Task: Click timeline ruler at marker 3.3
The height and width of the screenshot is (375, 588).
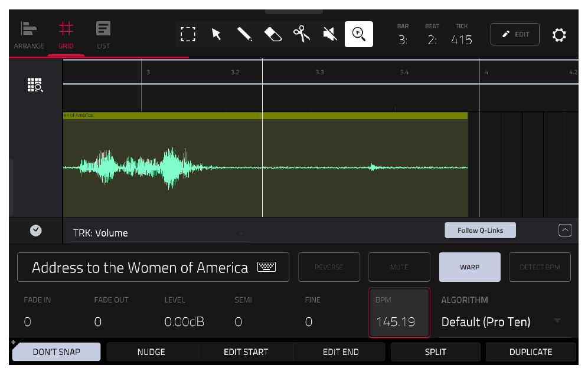Action: pyautogui.click(x=319, y=73)
